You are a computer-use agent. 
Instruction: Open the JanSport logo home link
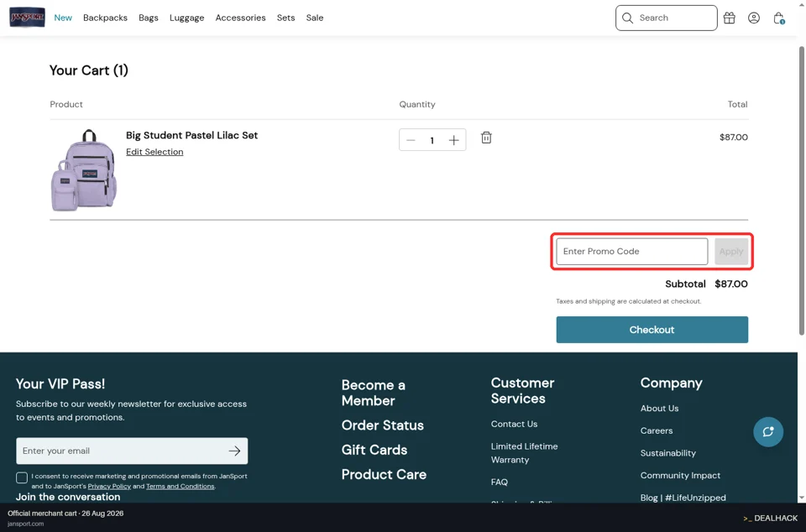tap(27, 18)
